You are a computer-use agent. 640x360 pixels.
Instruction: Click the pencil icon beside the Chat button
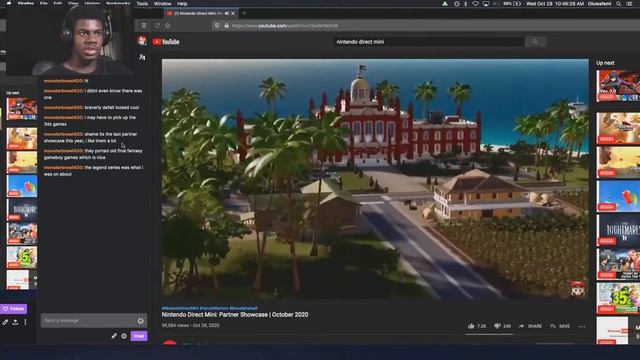(x=114, y=336)
